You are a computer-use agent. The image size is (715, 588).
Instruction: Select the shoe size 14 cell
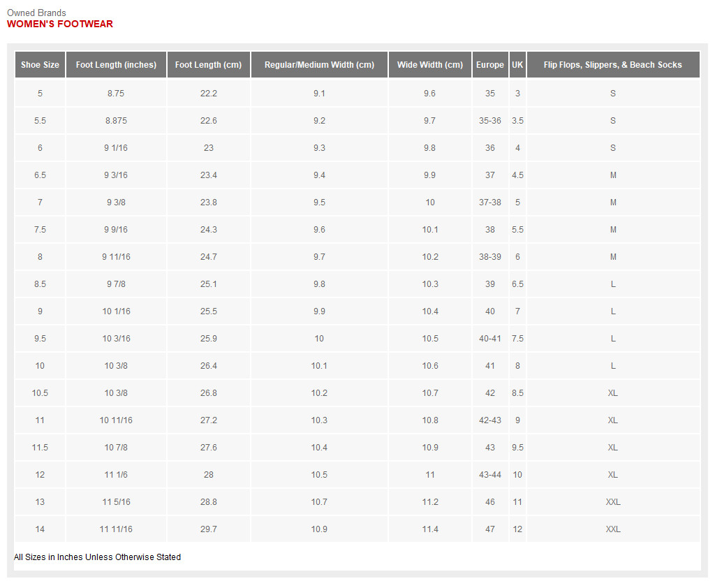(x=40, y=529)
